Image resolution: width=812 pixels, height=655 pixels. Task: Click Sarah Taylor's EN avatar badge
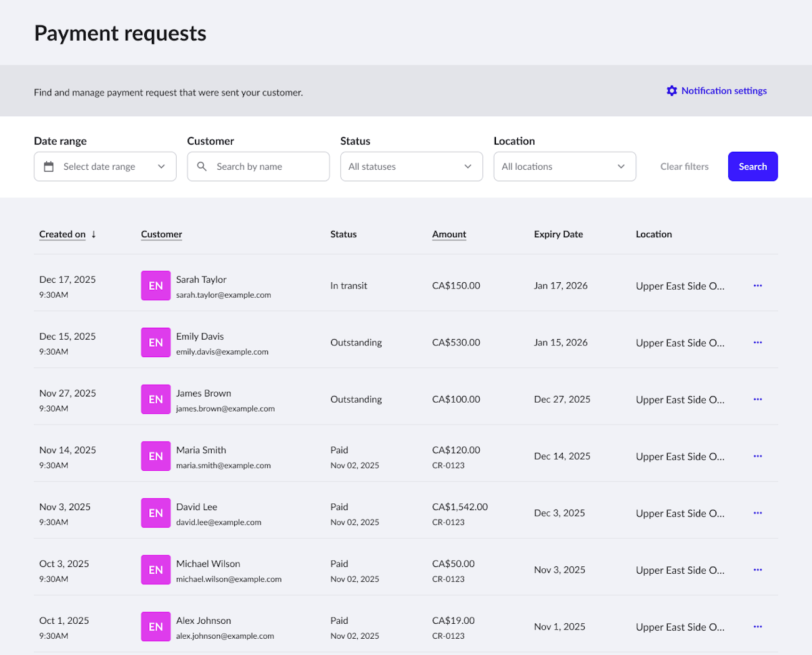(156, 285)
